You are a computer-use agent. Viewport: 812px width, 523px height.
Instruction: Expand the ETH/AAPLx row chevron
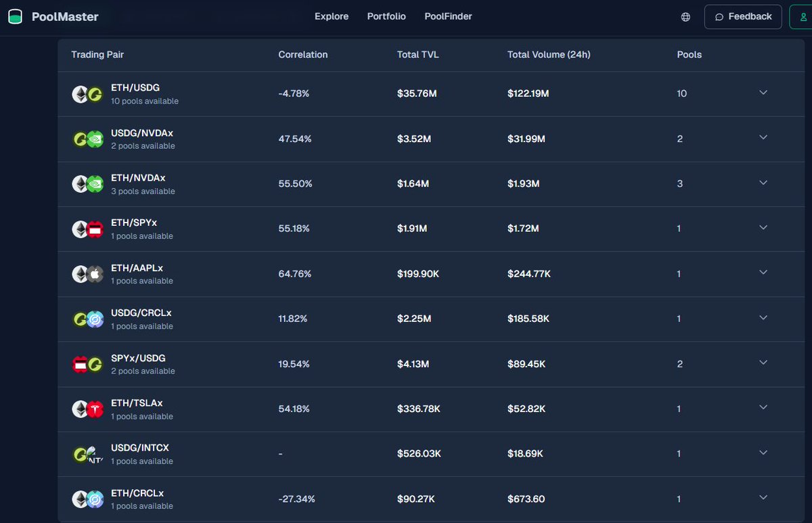pyautogui.click(x=763, y=273)
